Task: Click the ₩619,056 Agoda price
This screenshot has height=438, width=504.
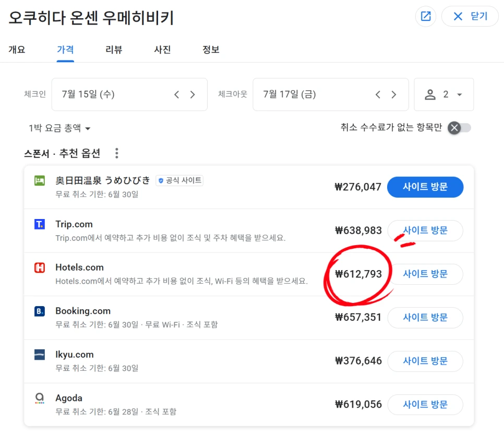Action: (x=358, y=405)
